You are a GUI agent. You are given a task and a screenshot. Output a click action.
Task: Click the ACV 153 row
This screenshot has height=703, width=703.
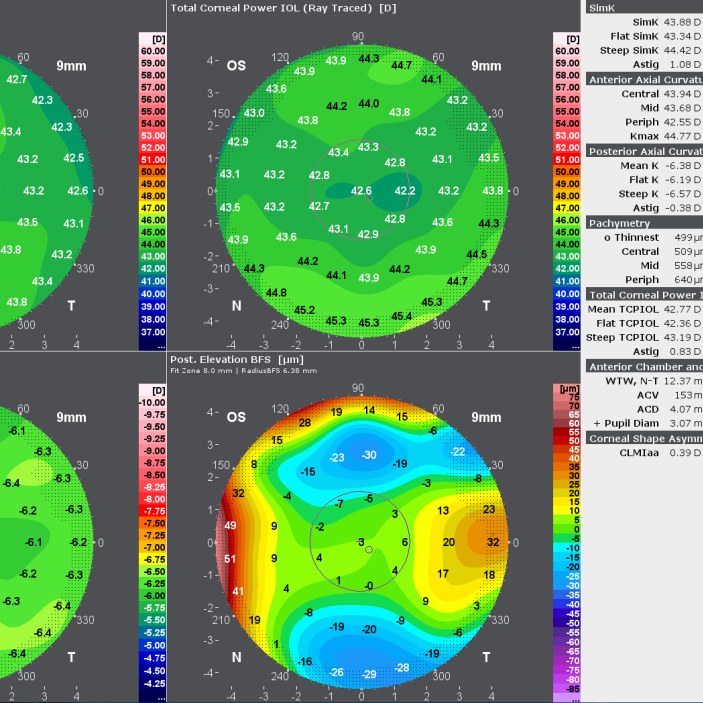[669, 395]
